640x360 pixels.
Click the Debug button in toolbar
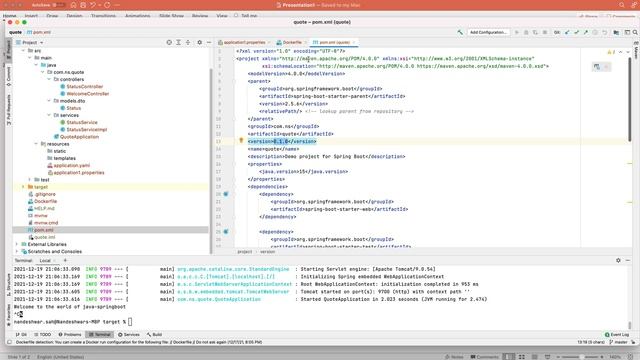pos(526,32)
